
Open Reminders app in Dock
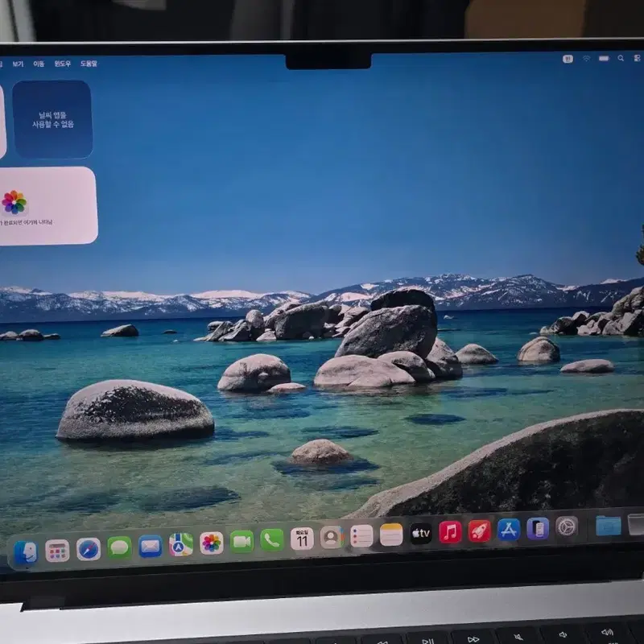click(361, 535)
